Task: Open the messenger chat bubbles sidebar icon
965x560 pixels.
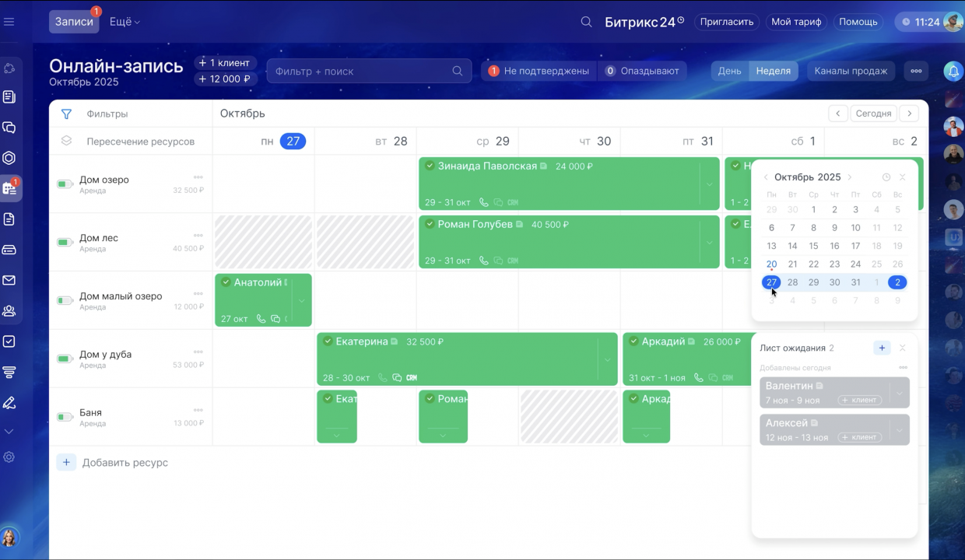Action: [9, 128]
